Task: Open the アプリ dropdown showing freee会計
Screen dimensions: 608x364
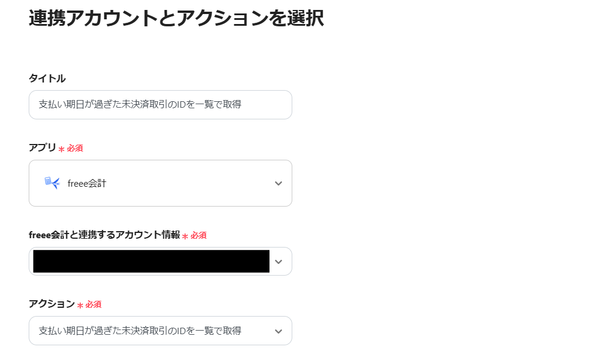Action: [x=160, y=183]
